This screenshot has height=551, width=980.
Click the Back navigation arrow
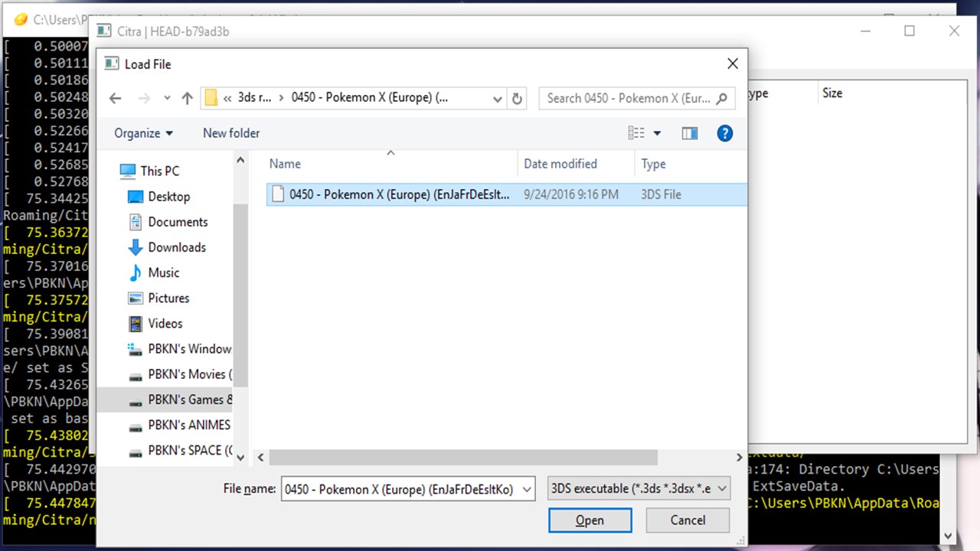pos(116,99)
